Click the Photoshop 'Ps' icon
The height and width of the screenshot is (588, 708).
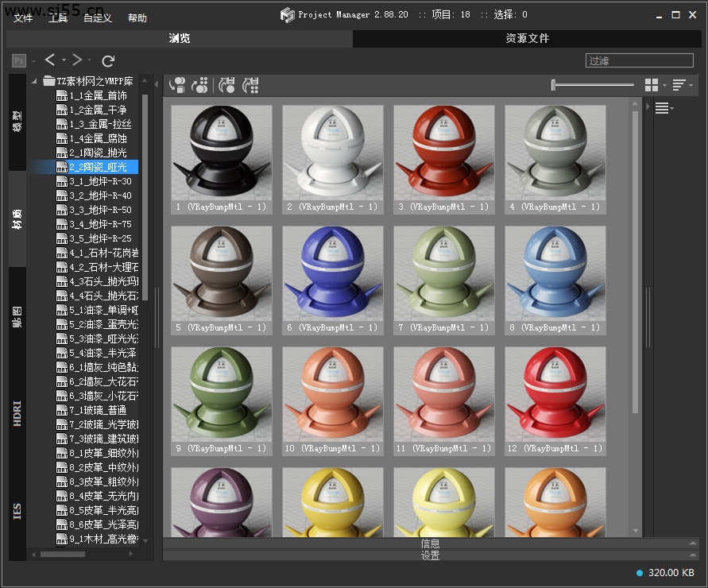(x=19, y=60)
